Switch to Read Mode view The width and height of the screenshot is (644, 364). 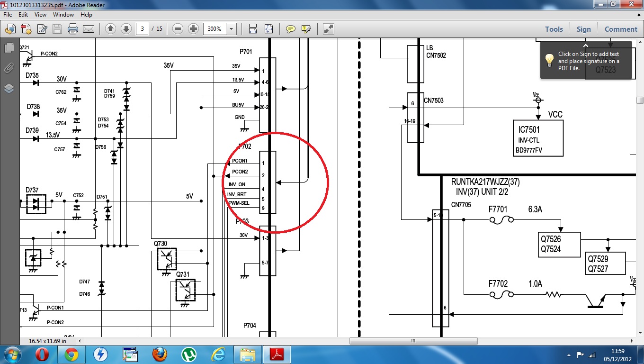point(329,29)
